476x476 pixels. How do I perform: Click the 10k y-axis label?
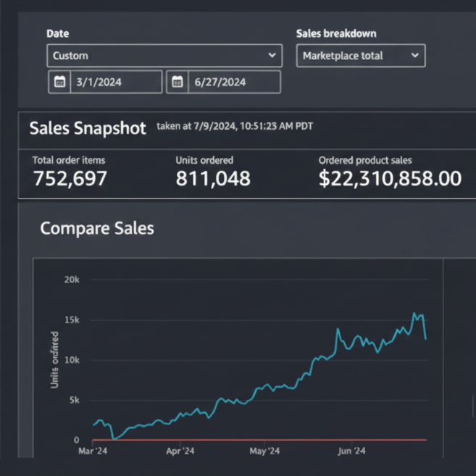click(x=72, y=360)
